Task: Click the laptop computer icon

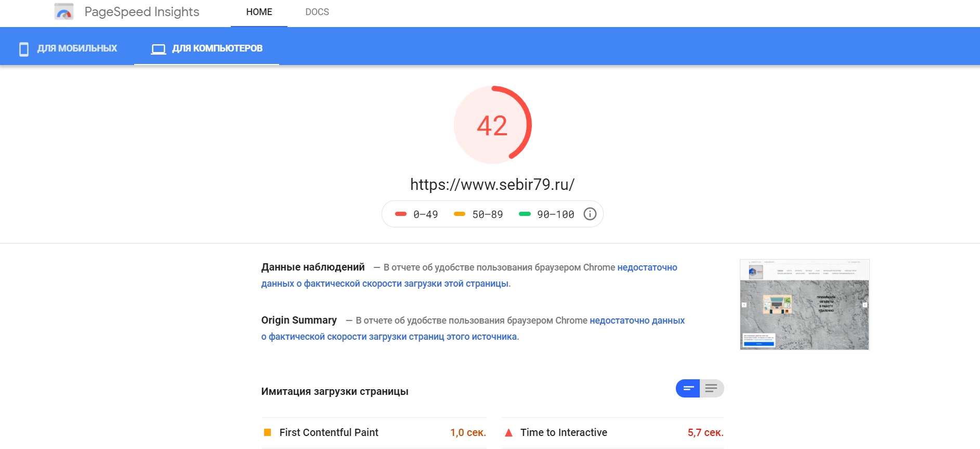Action: click(x=159, y=49)
